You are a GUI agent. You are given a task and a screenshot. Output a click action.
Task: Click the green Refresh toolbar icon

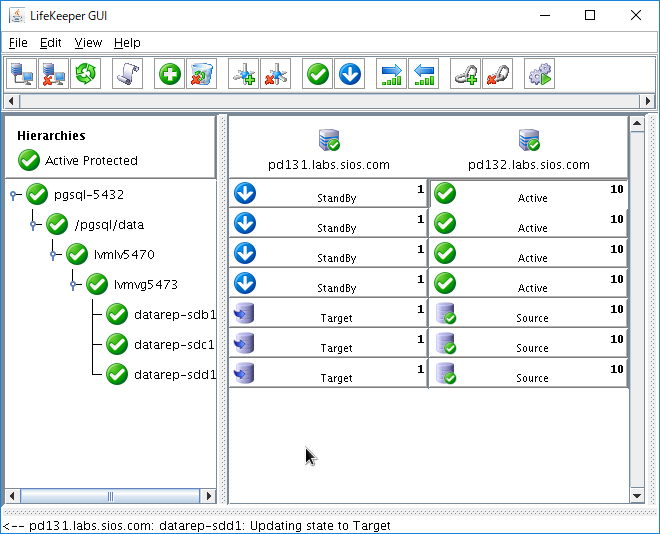coord(85,74)
